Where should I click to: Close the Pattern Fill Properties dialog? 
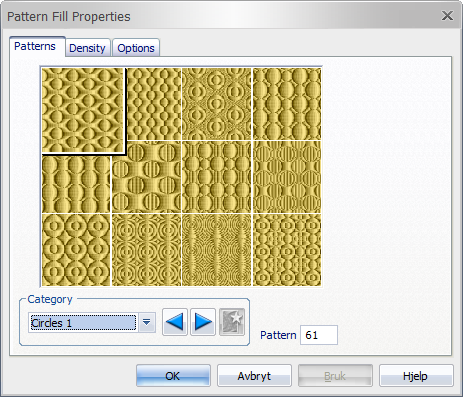click(x=447, y=16)
